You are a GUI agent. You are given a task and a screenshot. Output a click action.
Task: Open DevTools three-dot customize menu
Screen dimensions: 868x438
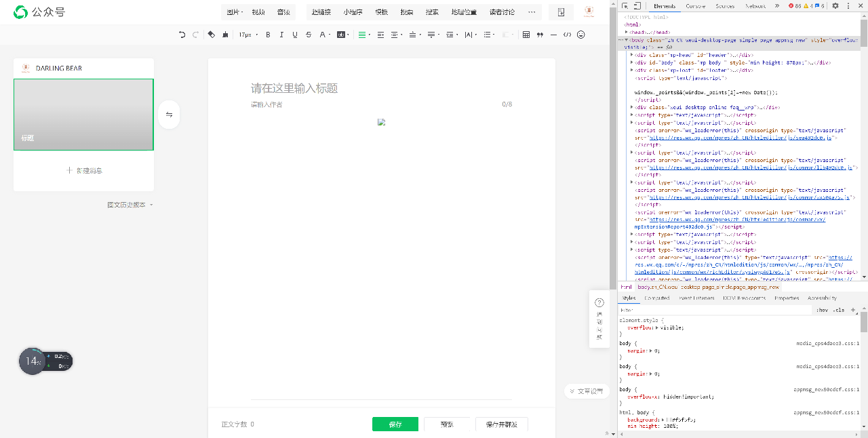pos(848,5)
